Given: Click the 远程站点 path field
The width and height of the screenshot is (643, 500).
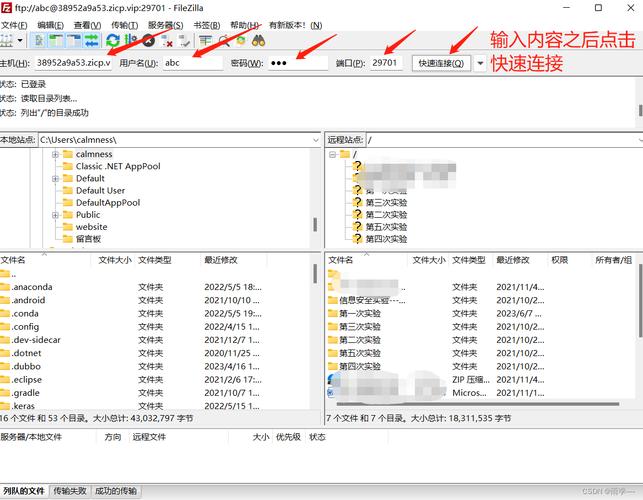Looking at the screenshot, I should (504, 140).
